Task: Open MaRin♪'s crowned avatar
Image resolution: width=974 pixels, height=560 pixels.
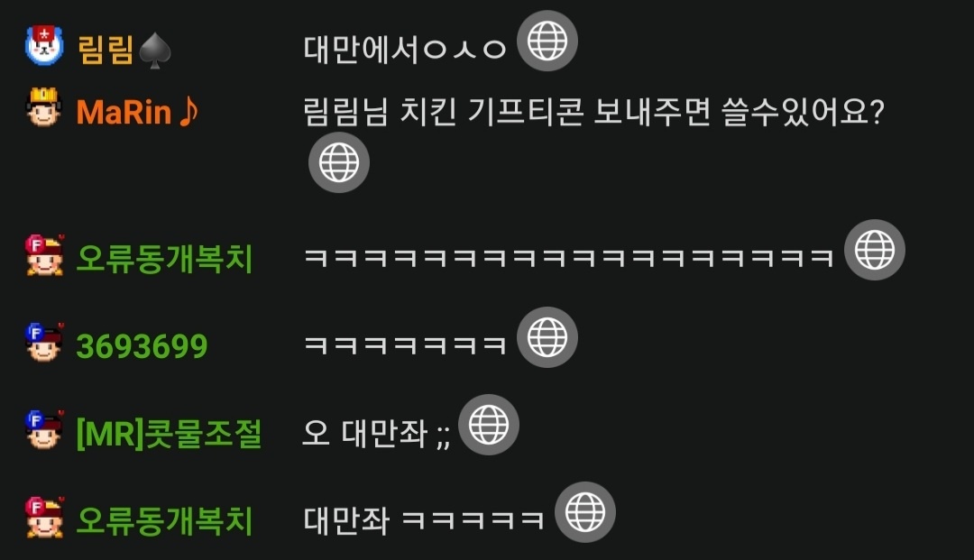Action: (43, 107)
